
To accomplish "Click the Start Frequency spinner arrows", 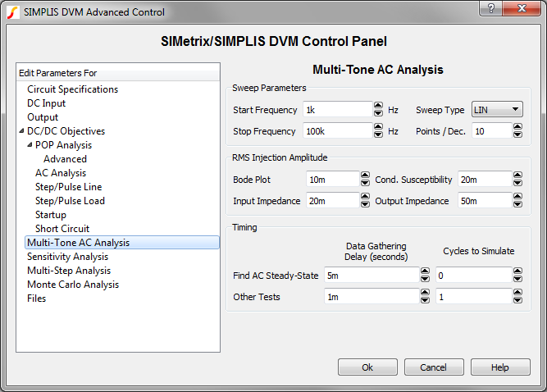I will [378, 109].
